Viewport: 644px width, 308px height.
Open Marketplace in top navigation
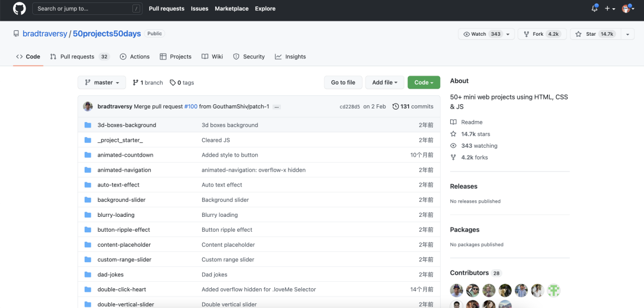click(x=231, y=8)
